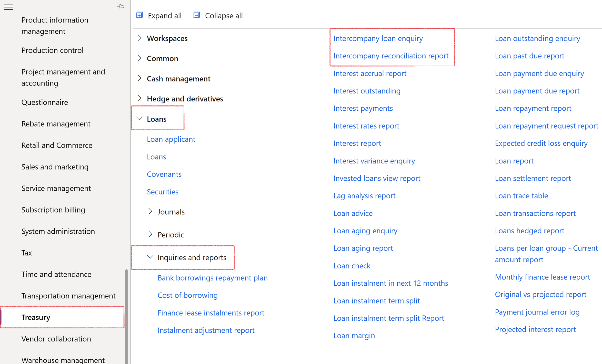Expand the Workspaces section
602x364 pixels.
point(139,38)
